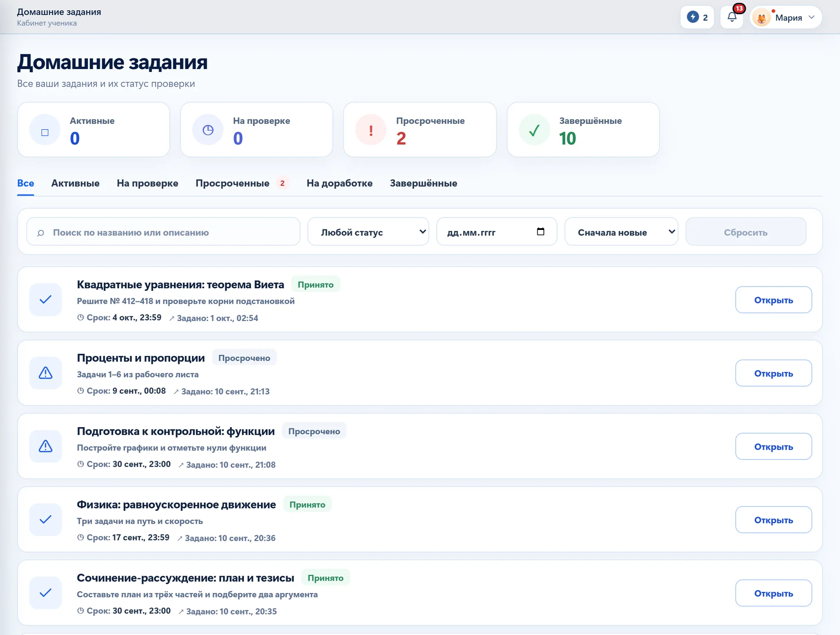Open the Любой статус dropdown
The width and height of the screenshot is (840, 635).
(x=368, y=232)
